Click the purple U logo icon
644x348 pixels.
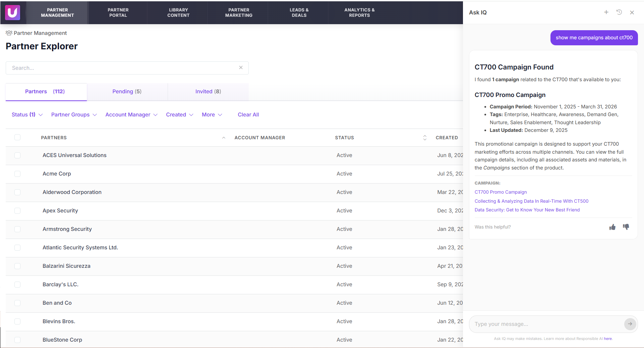[x=12, y=12]
